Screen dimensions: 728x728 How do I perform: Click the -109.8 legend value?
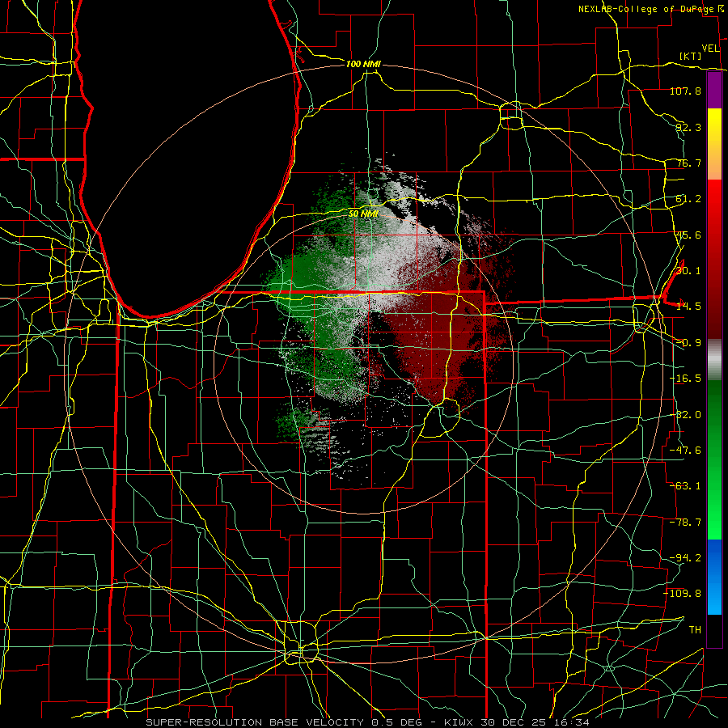tap(682, 594)
